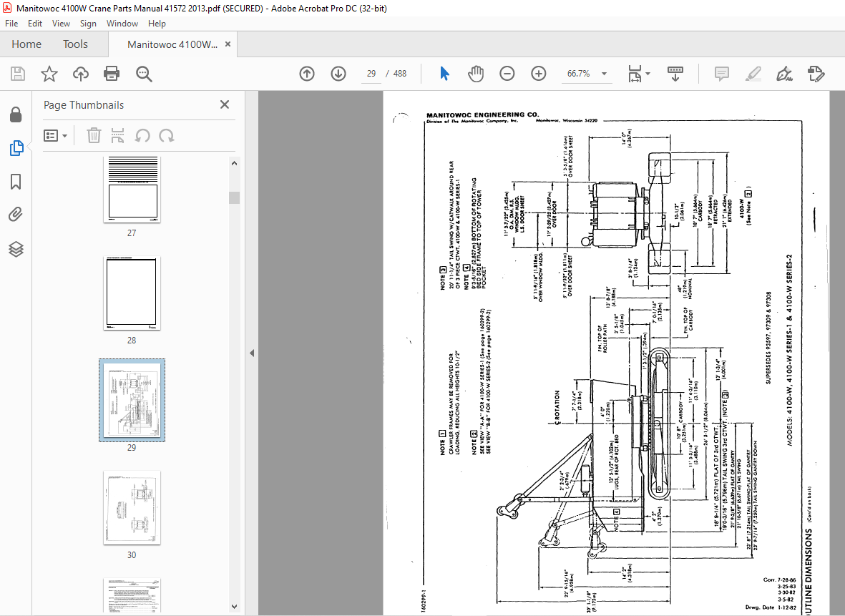The height and width of the screenshot is (616, 845).
Task: Click the Stamp tool icon
Action: coord(816,74)
